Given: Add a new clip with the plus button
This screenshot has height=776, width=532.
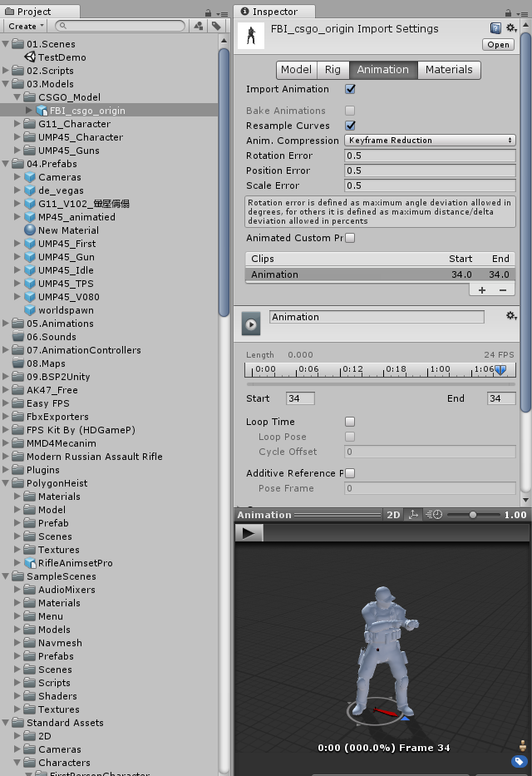Looking at the screenshot, I should click(x=482, y=290).
